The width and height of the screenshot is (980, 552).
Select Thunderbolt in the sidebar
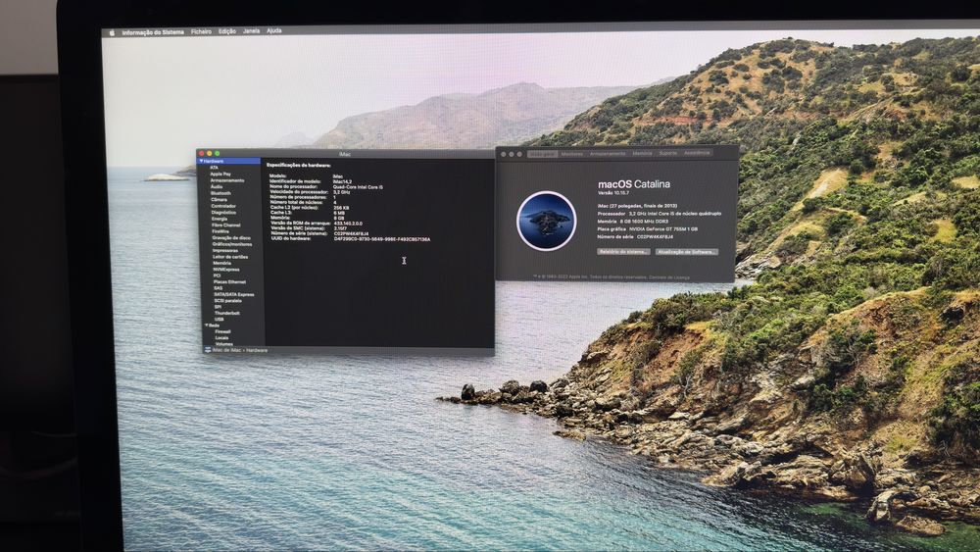point(227,313)
